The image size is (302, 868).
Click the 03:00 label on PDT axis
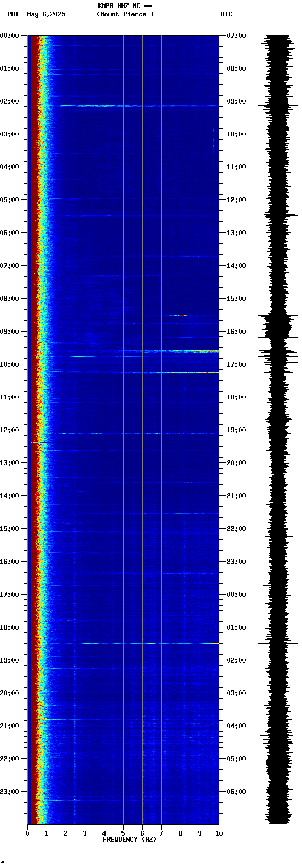[9, 134]
